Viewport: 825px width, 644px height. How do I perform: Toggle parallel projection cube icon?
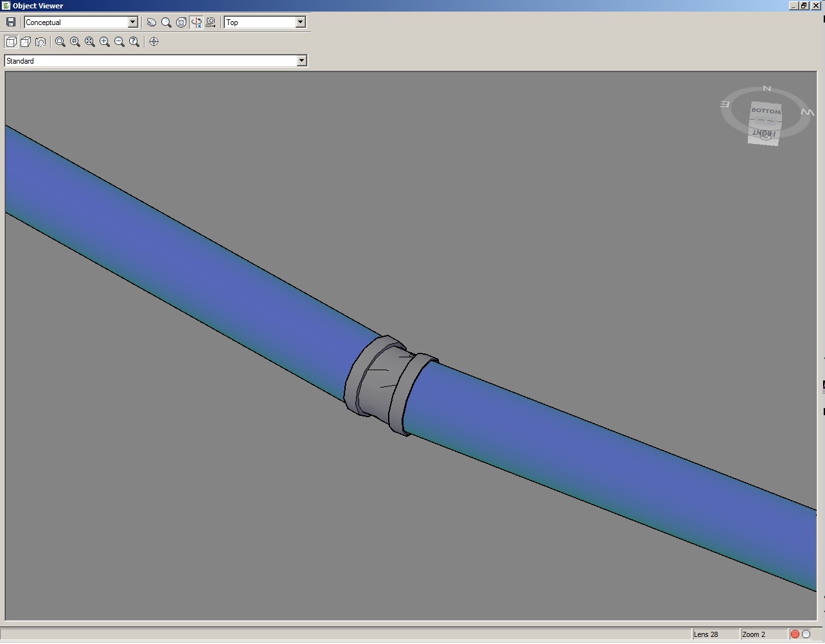11,41
